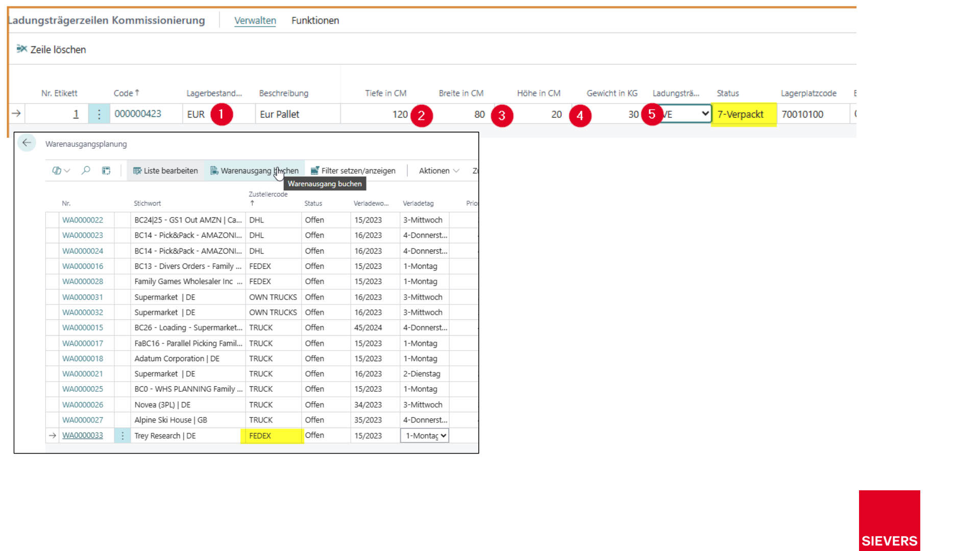Go back from Warenausgangsplanung page
980x551 pixels.
coord(27,143)
